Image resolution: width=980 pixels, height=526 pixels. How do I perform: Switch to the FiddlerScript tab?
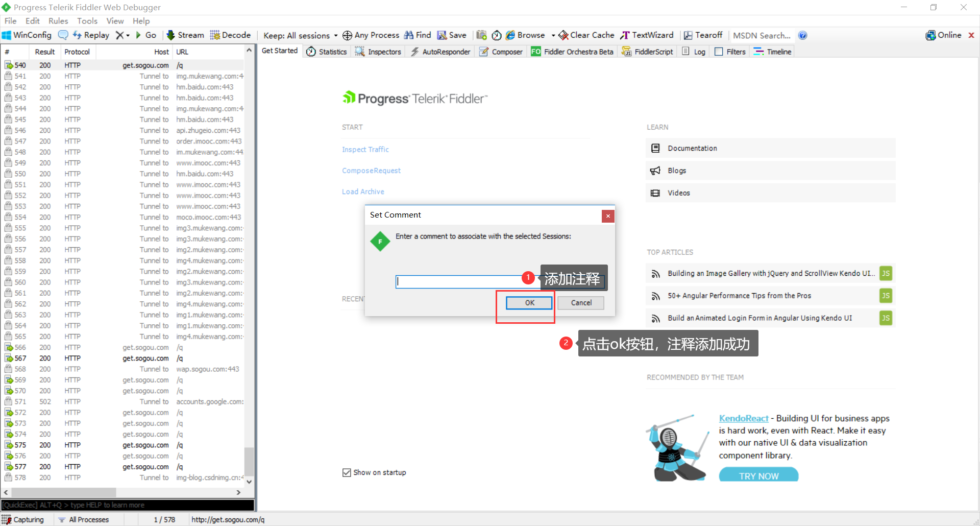pos(648,52)
